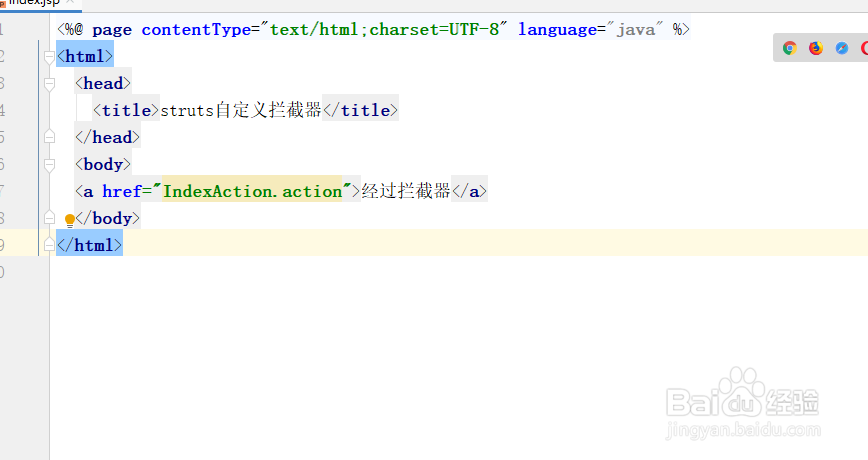Click the opening <html> tag
868x460 pixels.
85,56
